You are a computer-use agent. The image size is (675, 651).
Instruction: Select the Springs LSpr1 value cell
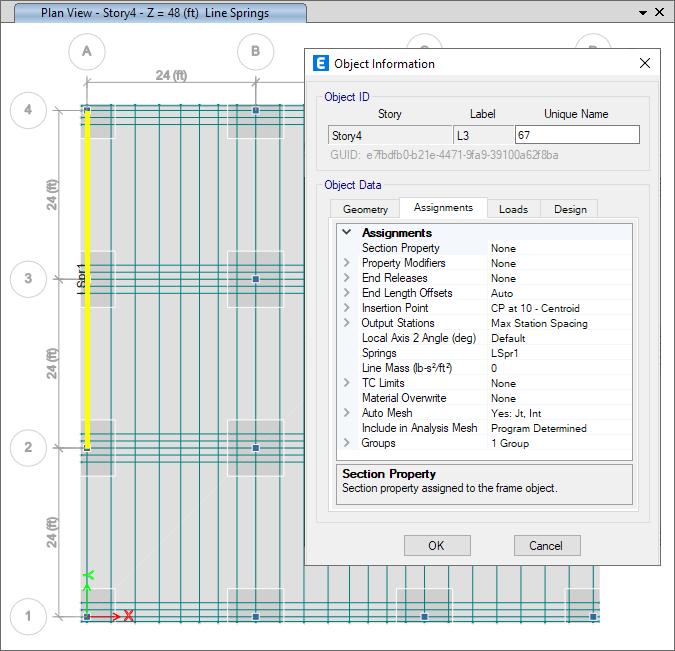click(x=559, y=353)
